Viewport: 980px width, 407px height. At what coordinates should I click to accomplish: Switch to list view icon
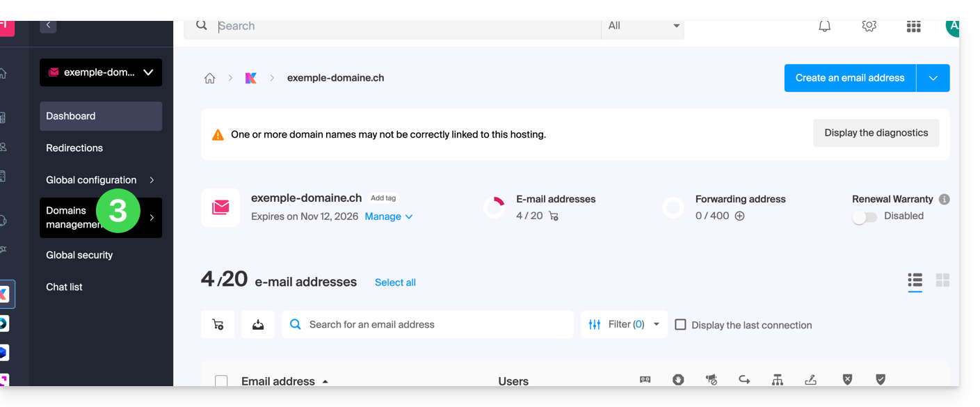coord(915,280)
